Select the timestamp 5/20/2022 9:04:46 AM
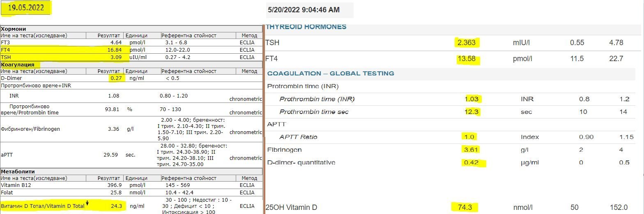This screenshot has width=644, height=214. [x=304, y=9]
